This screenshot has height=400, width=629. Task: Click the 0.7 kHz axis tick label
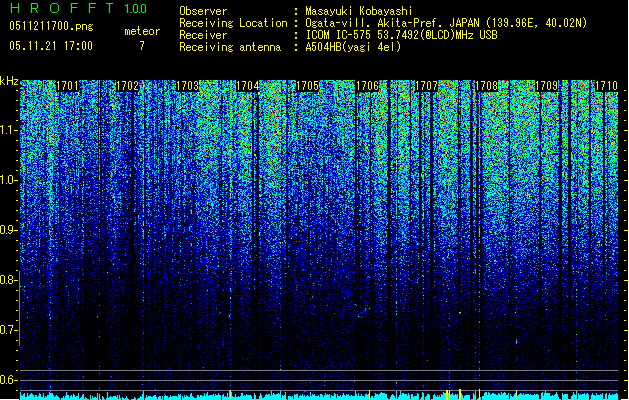coord(8,330)
